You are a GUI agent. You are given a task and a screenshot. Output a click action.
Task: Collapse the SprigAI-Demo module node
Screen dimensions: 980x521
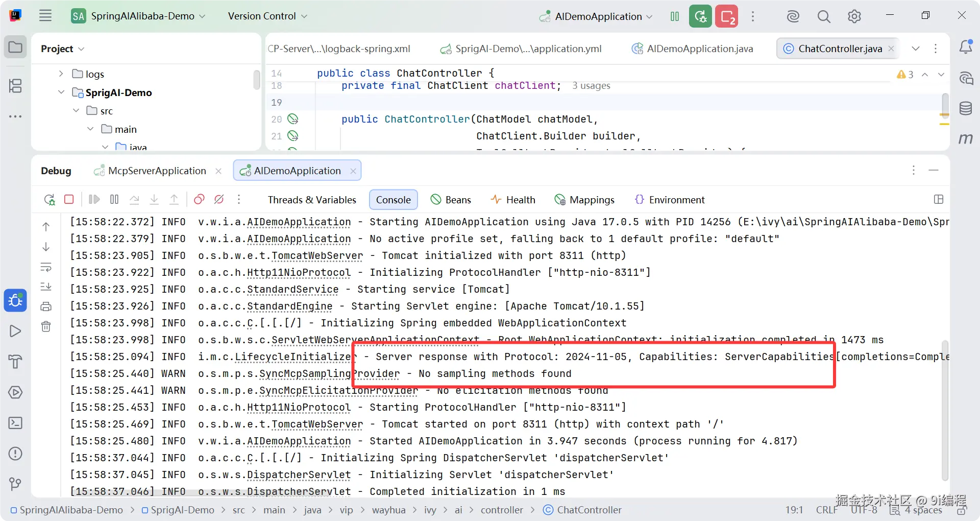click(x=61, y=92)
